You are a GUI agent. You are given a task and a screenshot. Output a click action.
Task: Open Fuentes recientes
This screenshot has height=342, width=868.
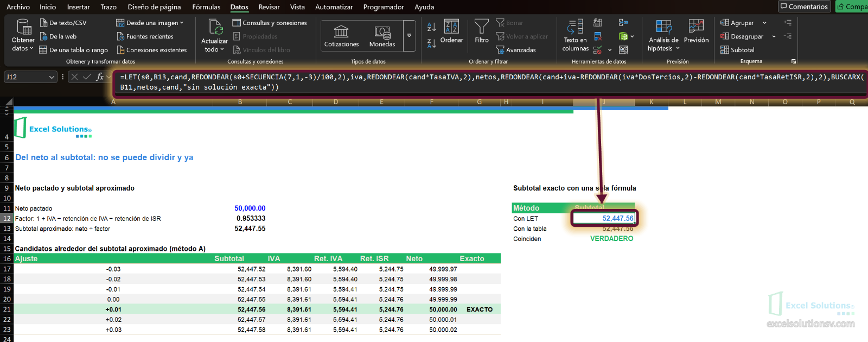tap(145, 36)
